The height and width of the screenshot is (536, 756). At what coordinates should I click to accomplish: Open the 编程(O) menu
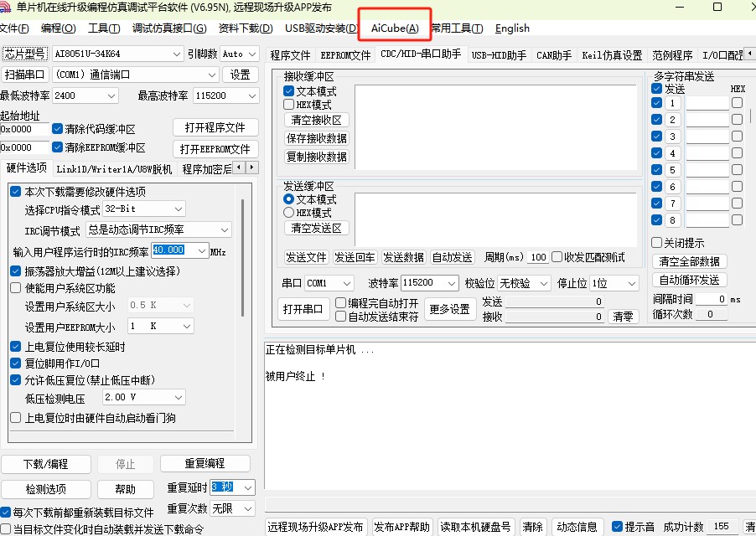coord(59,28)
